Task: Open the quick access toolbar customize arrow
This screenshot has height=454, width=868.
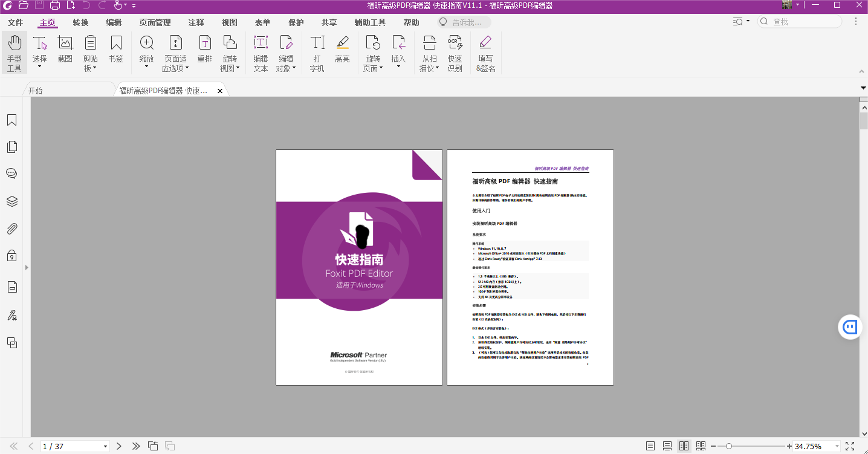Action: pos(134,5)
